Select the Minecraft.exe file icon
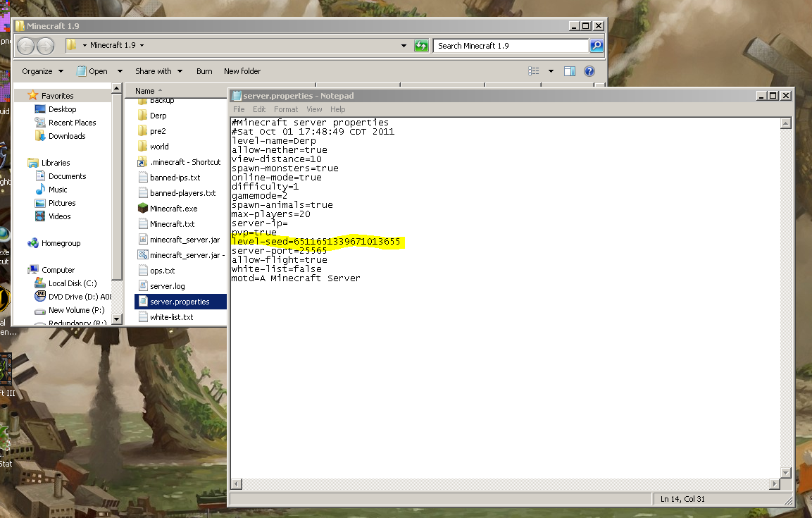 143,209
